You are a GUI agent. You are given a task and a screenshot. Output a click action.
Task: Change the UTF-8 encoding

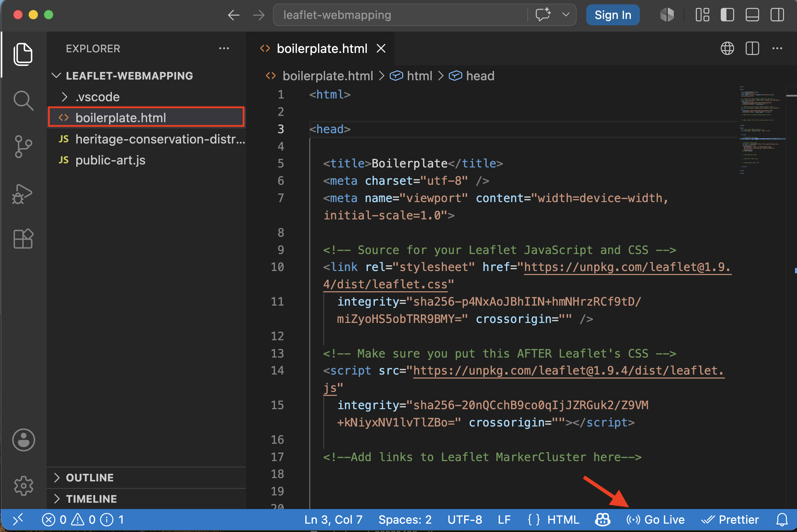[464, 519]
